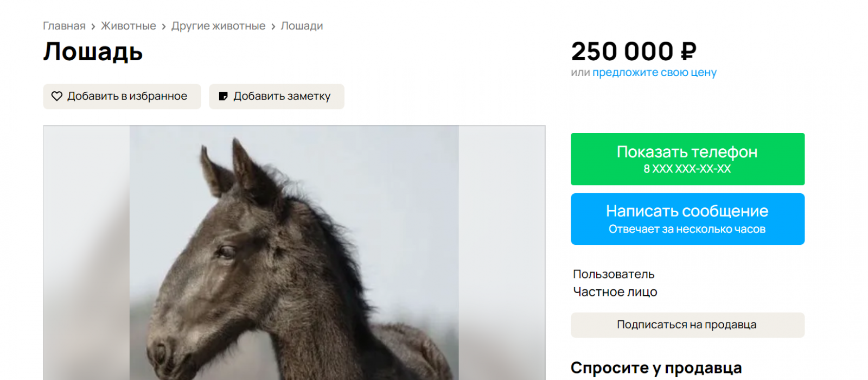Follow the предложите свою цену link
Image resolution: width=868 pixels, height=380 pixels.
point(654,72)
